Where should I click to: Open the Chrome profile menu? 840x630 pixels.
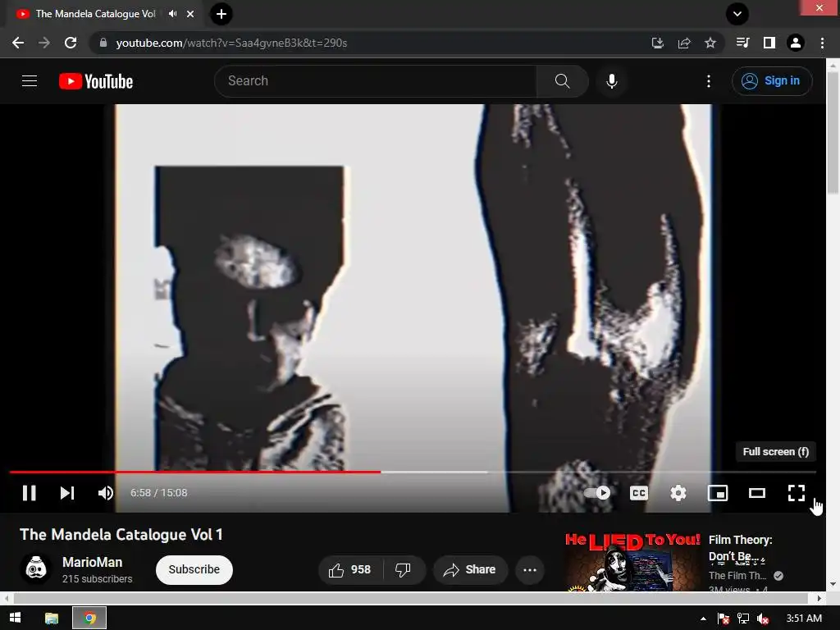[x=796, y=43]
